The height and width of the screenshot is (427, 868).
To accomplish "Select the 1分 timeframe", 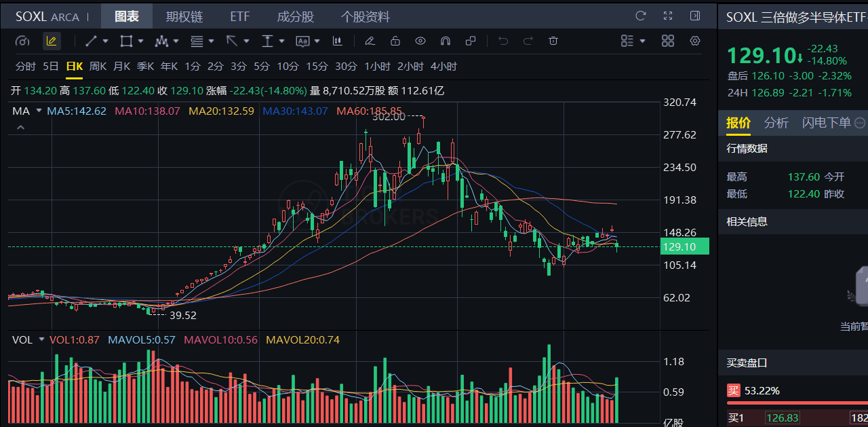I will click(x=193, y=67).
